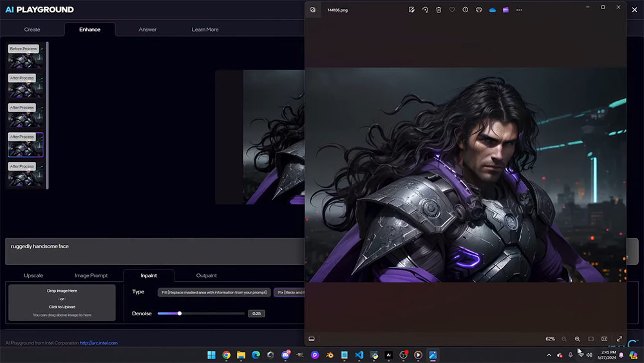
Task: Open the Answer tab
Action: 147,30
